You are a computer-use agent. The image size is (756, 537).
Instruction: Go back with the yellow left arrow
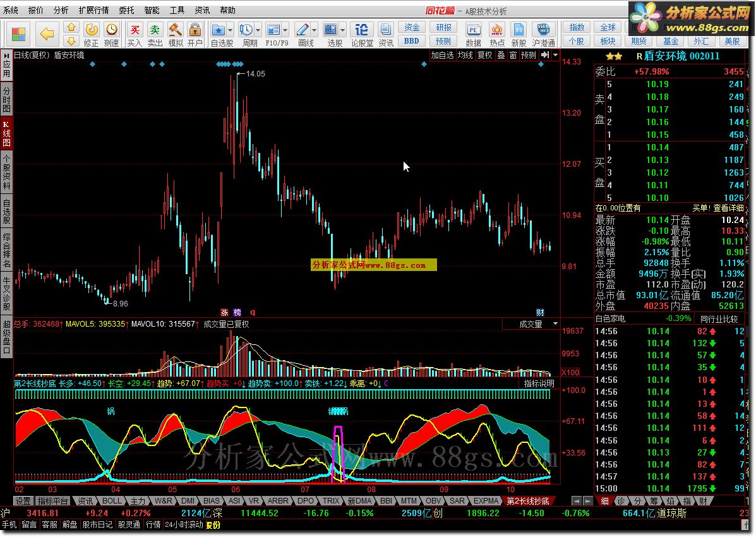pyautogui.click(x=47, y=33)
